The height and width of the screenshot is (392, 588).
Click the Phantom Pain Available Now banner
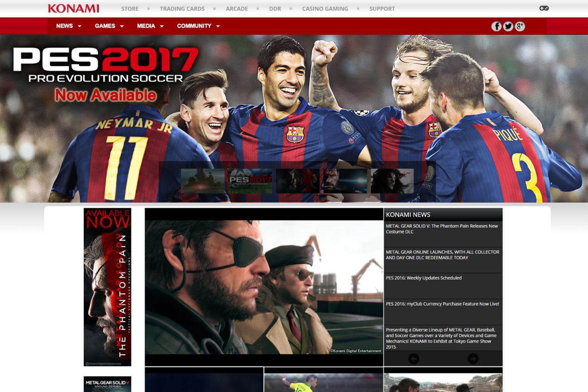pyautogui.click(x=107, y=287)
